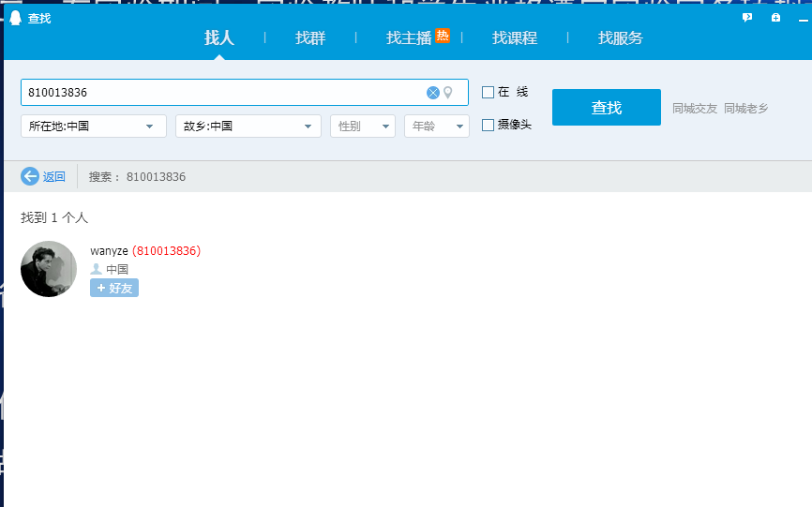The width and height of the screenshot is (812, 507).
Task: Click the 热 hot badge on 找主播
Action: [443, 36]
